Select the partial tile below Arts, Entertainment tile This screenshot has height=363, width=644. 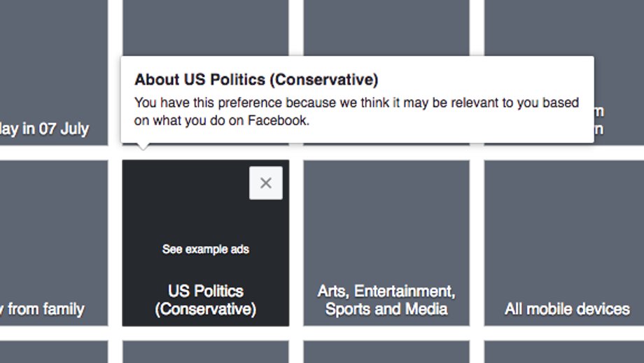[x=386, y=352]
